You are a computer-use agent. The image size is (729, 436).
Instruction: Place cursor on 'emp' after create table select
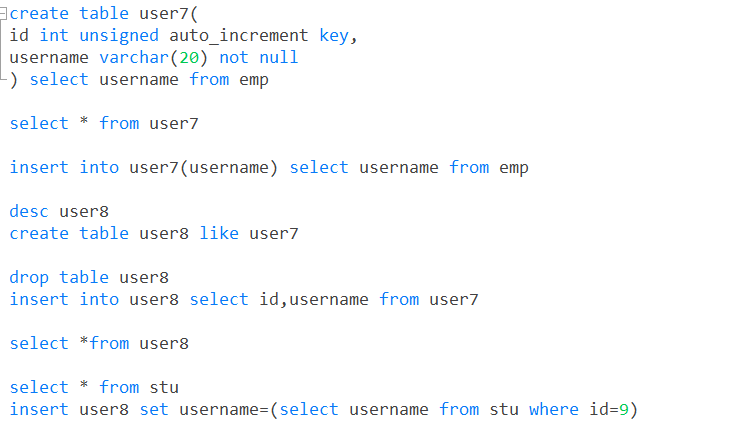pyautogui.click(x=254, y=80)
